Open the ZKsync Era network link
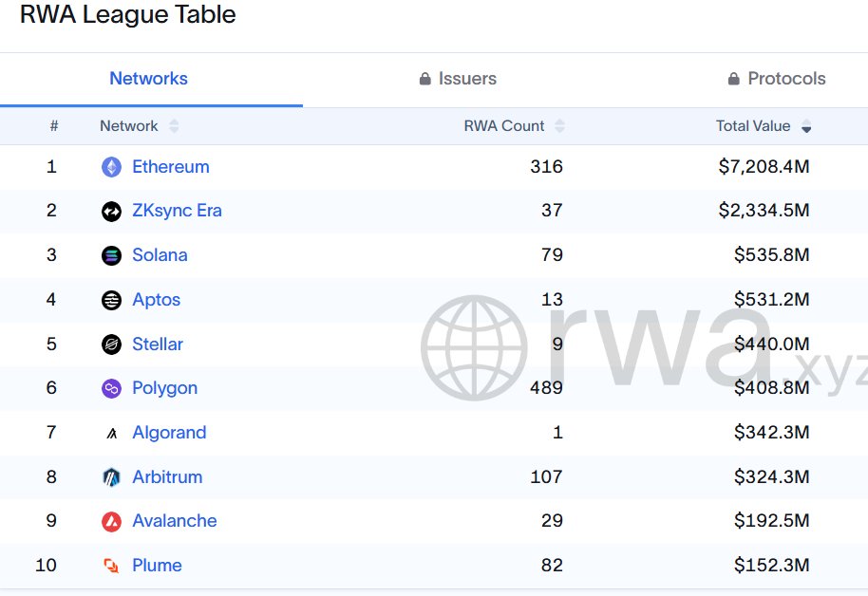 [177, 211]
